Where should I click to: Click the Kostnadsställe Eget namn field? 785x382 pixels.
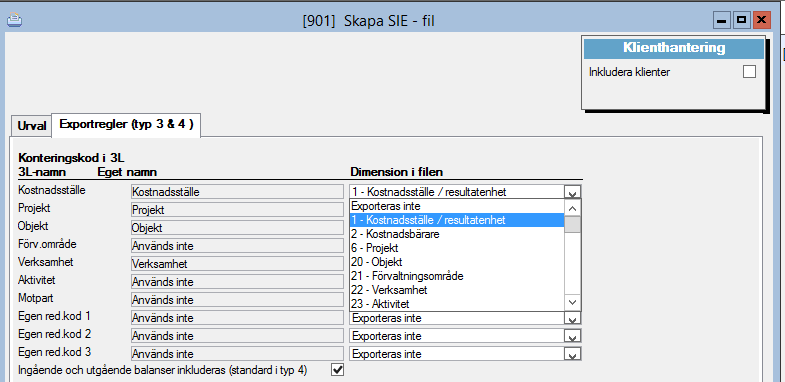point(237,192)
